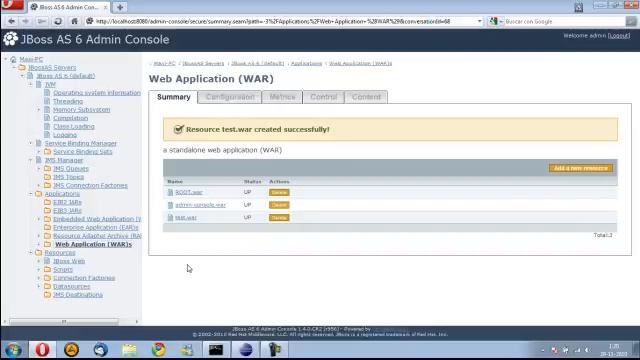Switch to the Summary tab
The width and height of the screenshot is (640, 360).
pyautogui.click(x=173, y=97)
